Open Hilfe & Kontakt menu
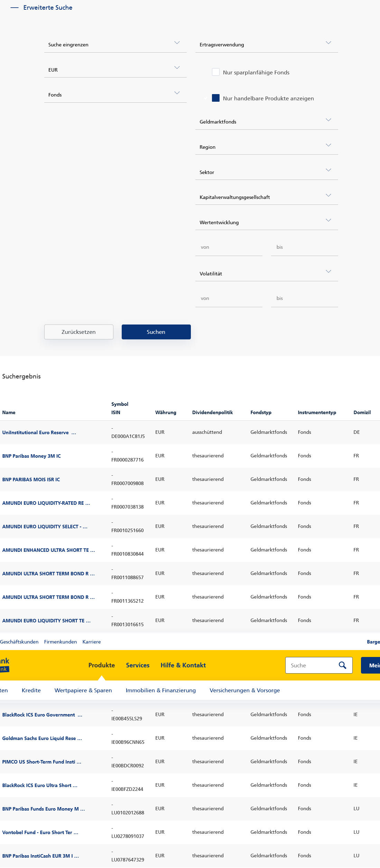The image size is (380, 868). (183, 665)
